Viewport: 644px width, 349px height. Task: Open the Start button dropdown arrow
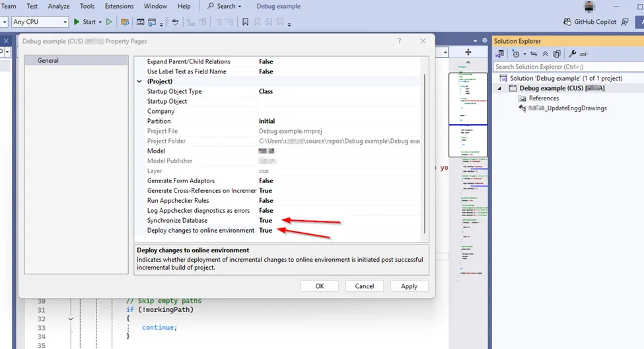tap(100, 22)
